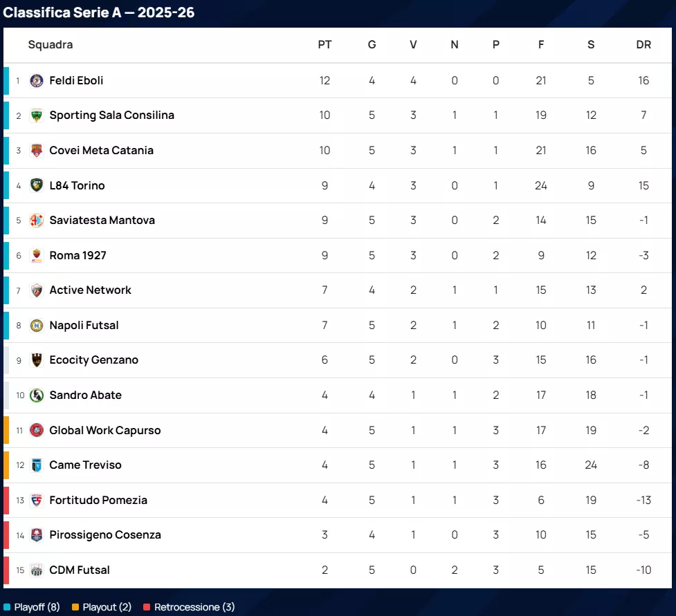676x616 pixels.
Task: Click the CDM Futsal team logo
Action: coord(37,570)
